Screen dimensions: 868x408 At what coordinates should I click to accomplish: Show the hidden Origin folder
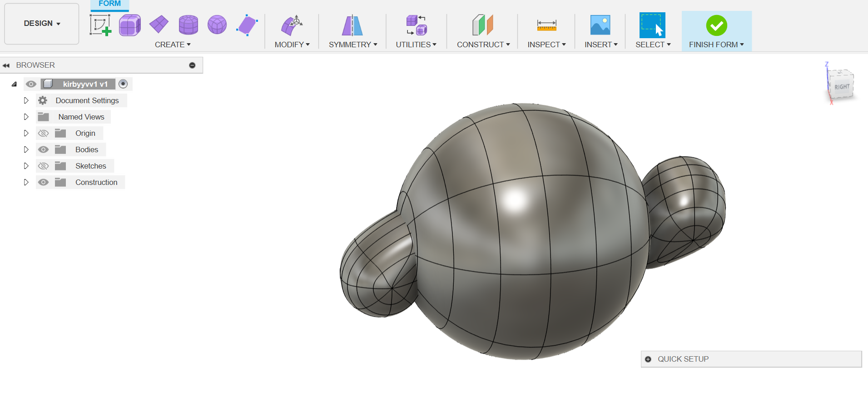[43, 133]
